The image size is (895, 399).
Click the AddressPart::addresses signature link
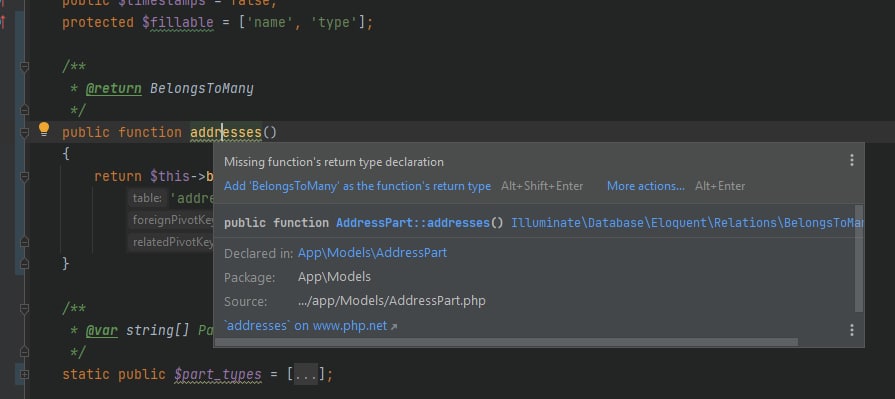(x=413, y=223)
